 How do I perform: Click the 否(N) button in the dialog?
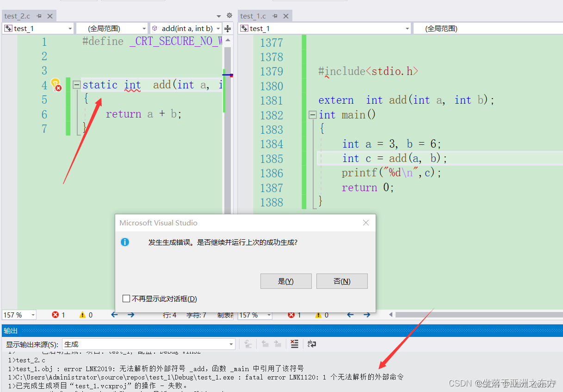pos(342,281)
